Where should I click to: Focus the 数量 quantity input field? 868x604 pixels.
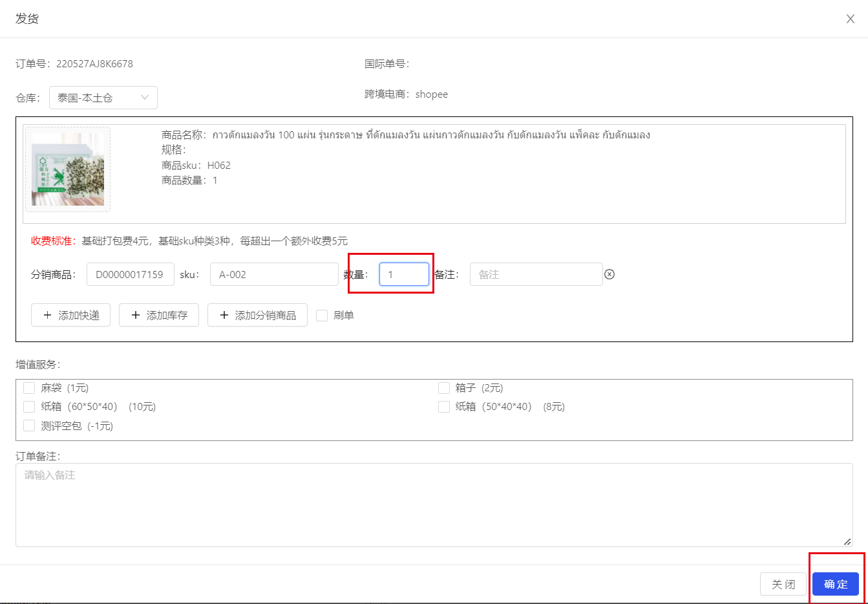[x=404, y=274]
